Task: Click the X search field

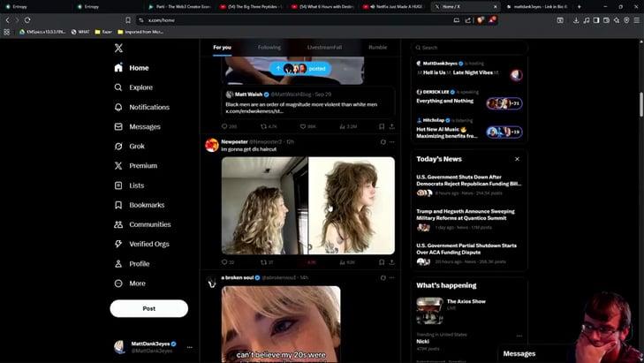Action: click(469, 48)
